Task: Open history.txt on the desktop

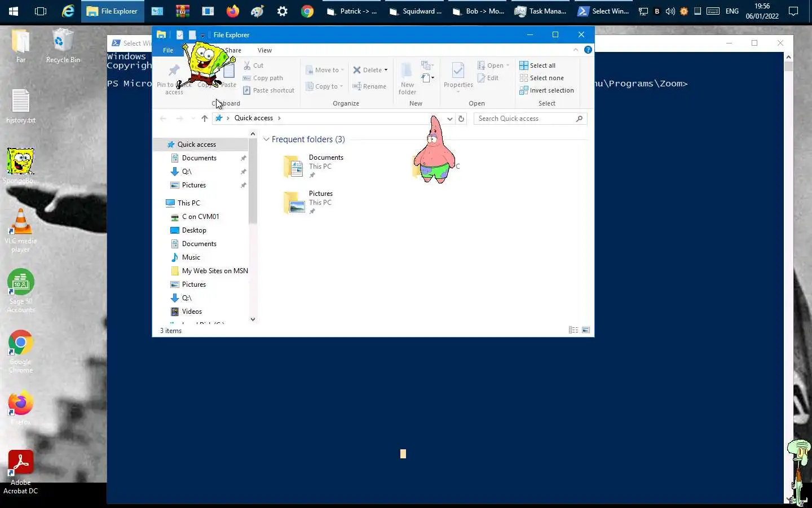Action: point(21,106)
